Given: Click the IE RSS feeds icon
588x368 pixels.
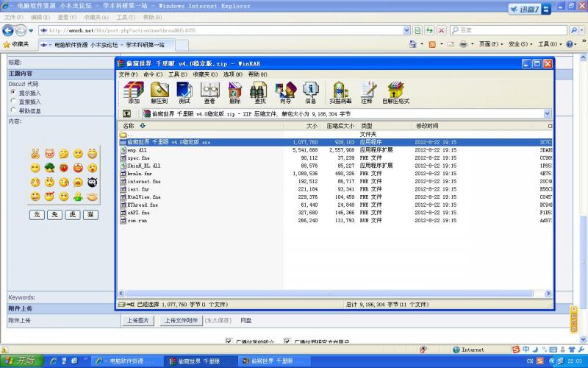Looking at the screenshot, I should tap(432, 44).
